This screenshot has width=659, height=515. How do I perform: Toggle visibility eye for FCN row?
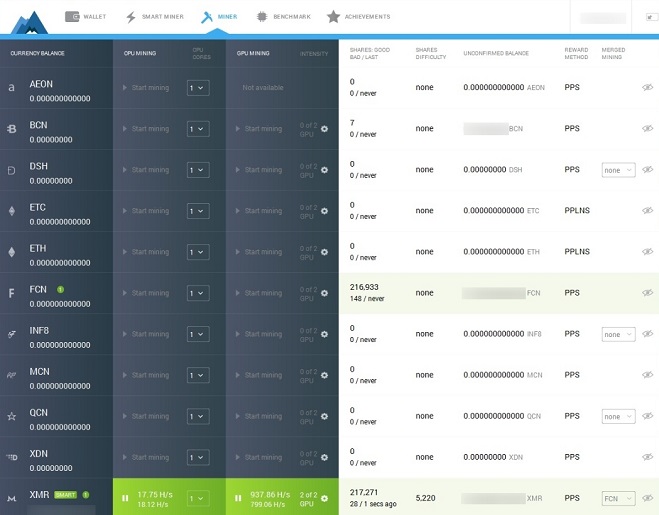pos(647,293)
